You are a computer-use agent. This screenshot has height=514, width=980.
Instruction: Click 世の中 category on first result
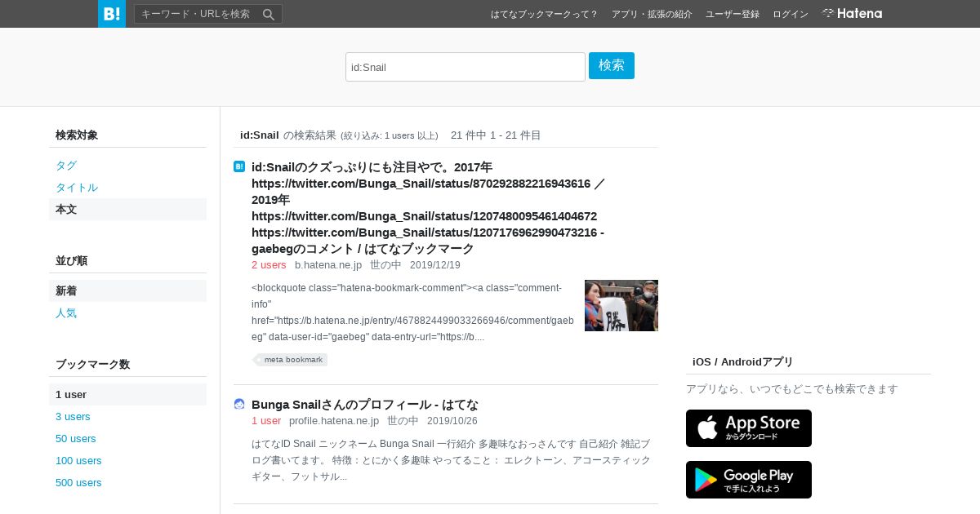coord(385,265)
